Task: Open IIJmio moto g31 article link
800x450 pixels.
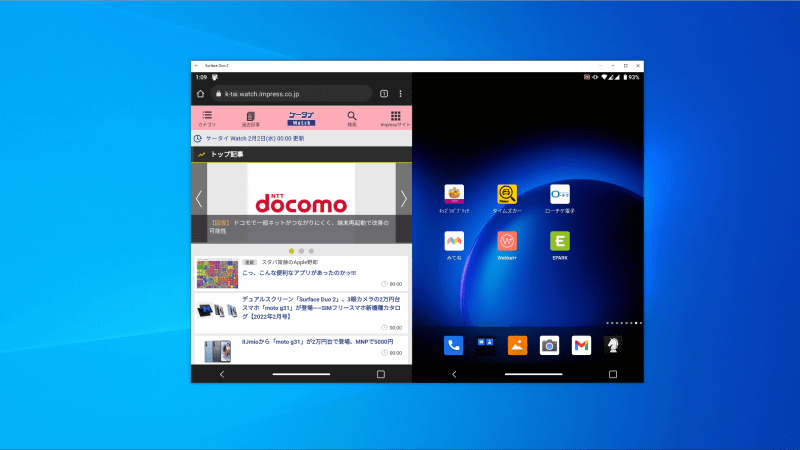Action: 317,342
